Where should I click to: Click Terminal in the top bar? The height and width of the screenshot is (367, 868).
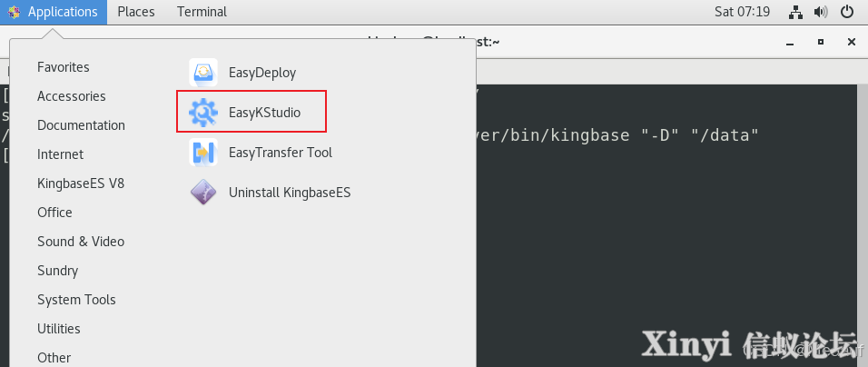click(202, 12)
